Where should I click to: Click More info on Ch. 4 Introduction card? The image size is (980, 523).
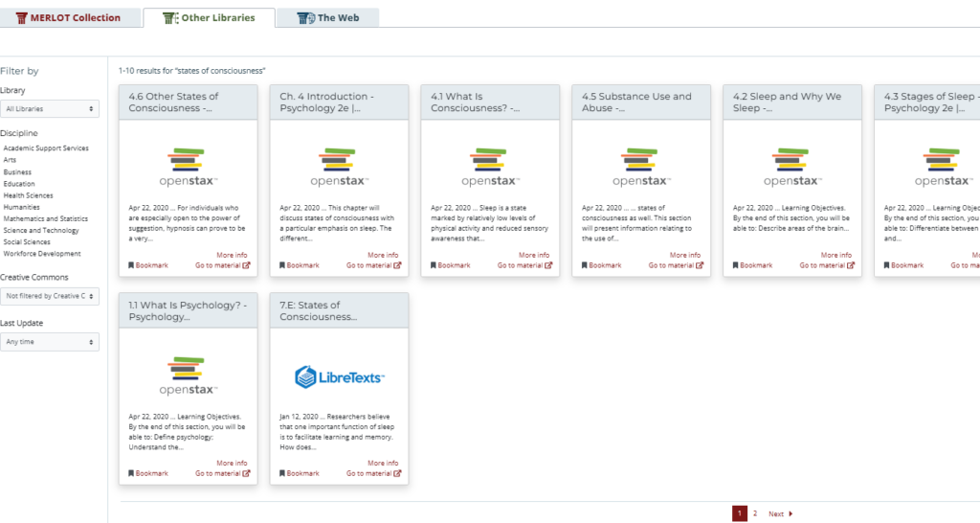(x=383, y=255)
